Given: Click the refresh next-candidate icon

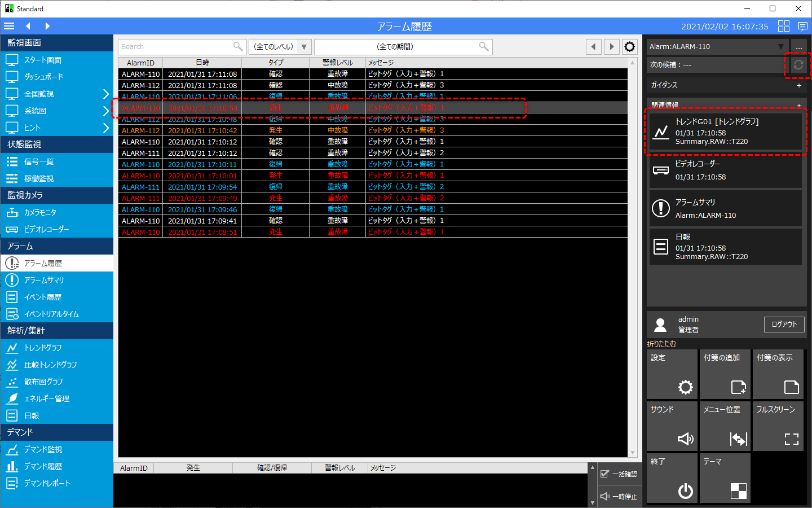Looking at the screenshot, I should (x=798, y=65).
